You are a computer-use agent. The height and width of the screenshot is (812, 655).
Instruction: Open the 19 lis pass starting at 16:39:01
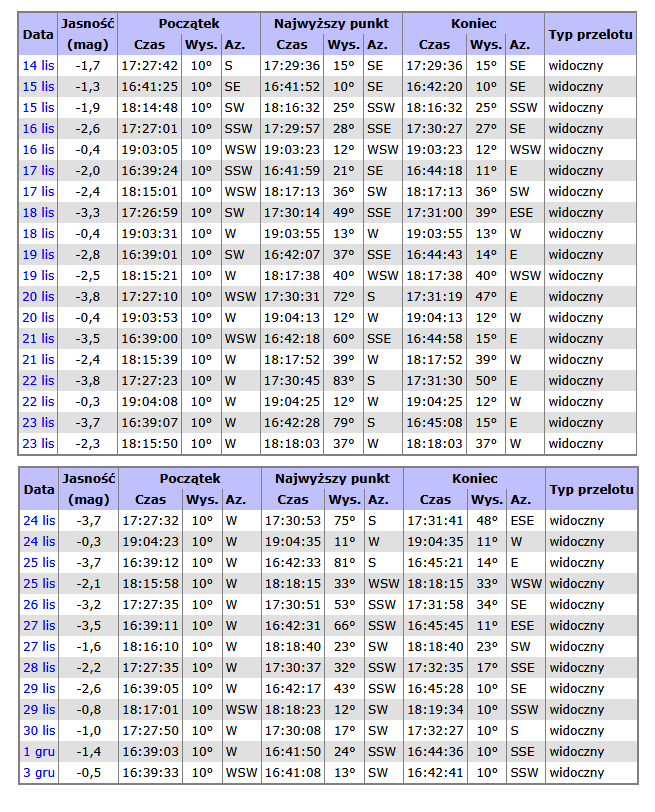pos(38,254)
